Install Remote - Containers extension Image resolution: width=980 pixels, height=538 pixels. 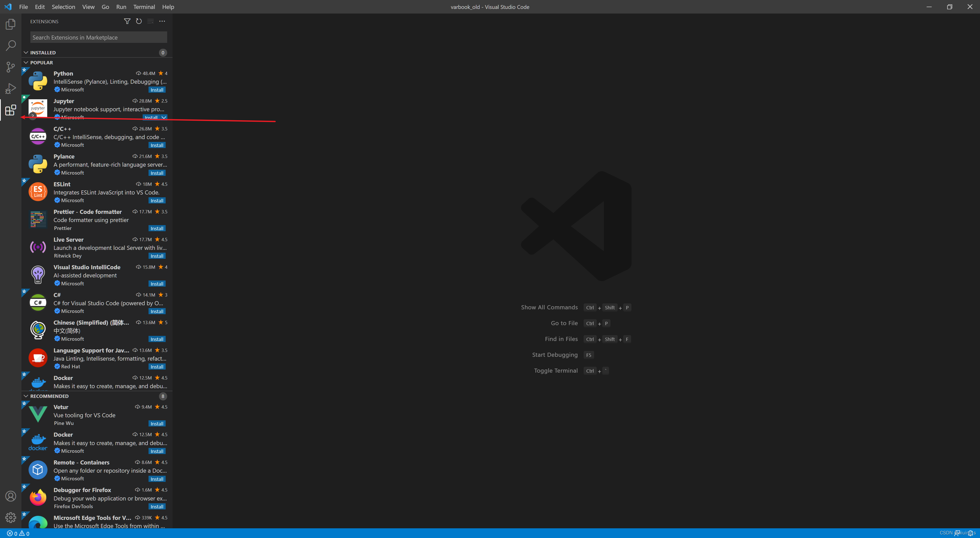pos(157,479)
